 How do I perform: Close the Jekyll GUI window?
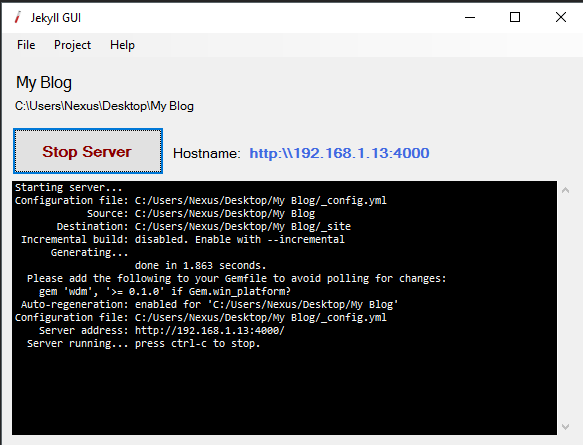[560, 17]
